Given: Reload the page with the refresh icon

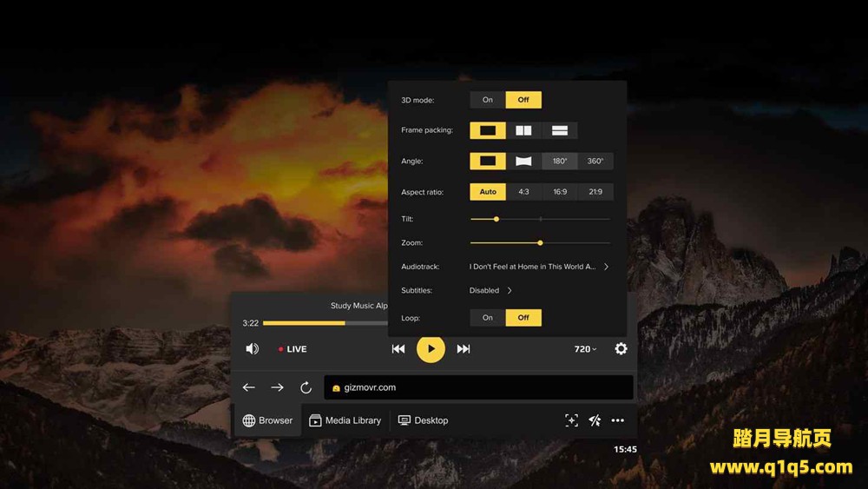Looking at the screenshot, I should tap(306, 387).
